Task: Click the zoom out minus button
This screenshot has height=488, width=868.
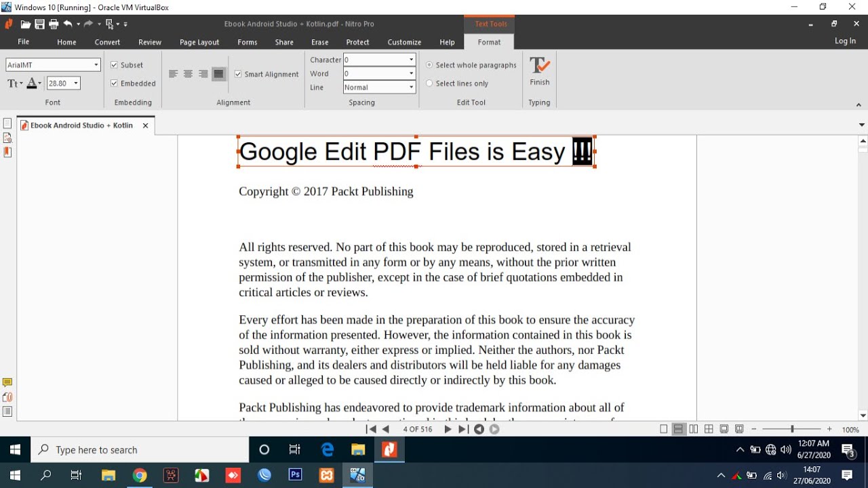Action: (754, 429)
